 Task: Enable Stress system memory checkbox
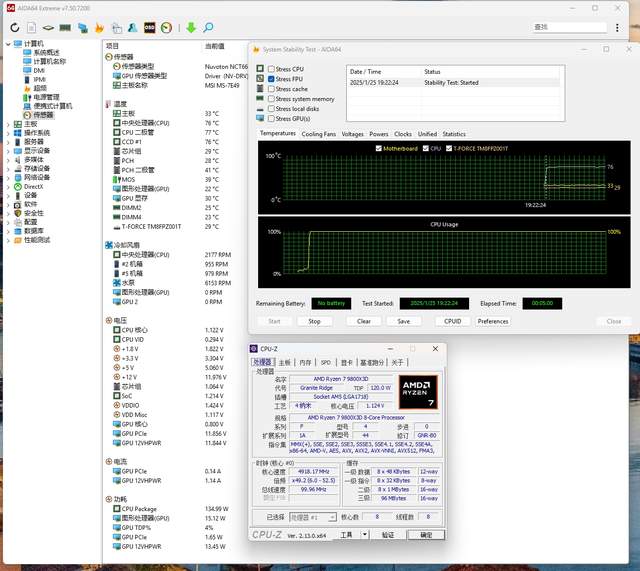[x=271, y=99]
